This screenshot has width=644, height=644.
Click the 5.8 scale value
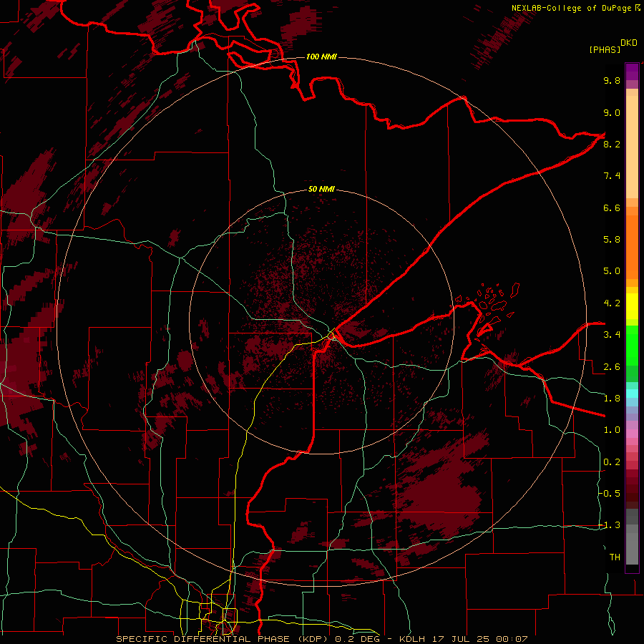tap(612, 240)
